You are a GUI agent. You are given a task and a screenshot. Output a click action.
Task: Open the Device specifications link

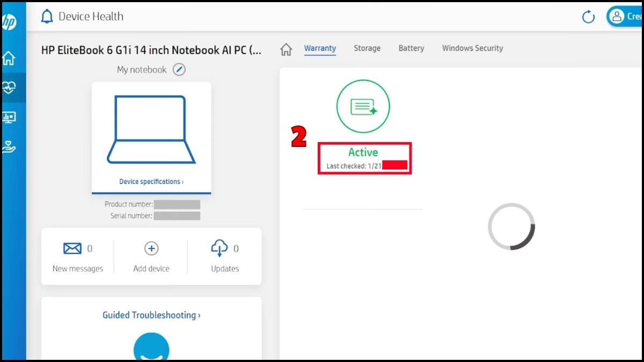[x=151, y=182]
